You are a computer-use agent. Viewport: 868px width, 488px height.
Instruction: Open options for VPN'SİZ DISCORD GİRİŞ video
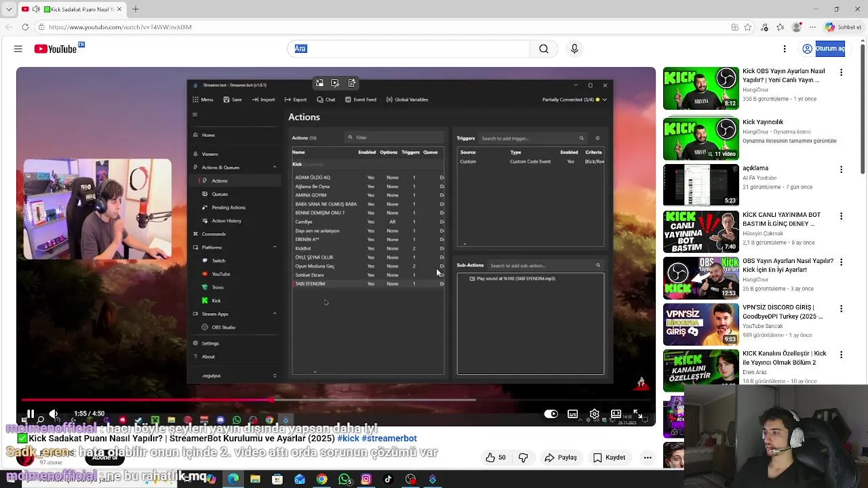[x=842, y=308]
